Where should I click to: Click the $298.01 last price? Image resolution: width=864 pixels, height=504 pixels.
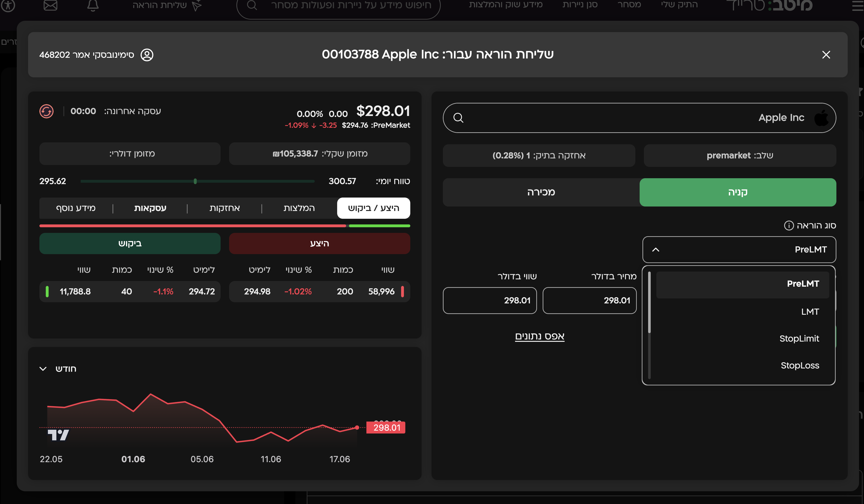tap(383, 111)
